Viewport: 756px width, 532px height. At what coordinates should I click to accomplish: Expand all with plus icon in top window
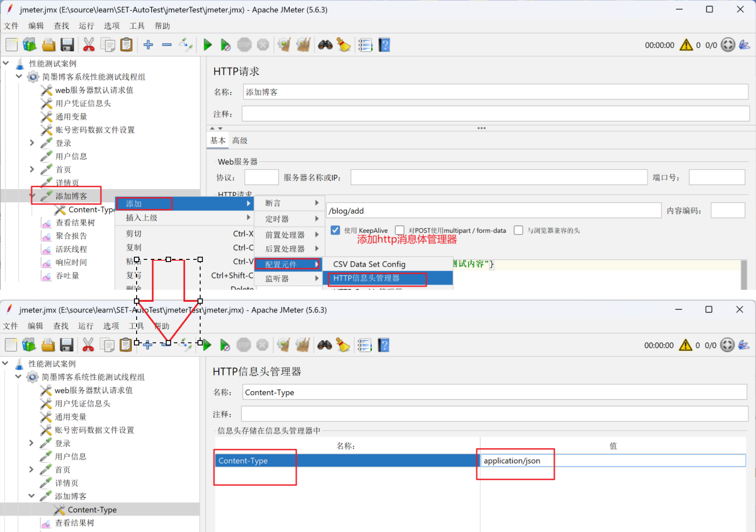(149, 45)
